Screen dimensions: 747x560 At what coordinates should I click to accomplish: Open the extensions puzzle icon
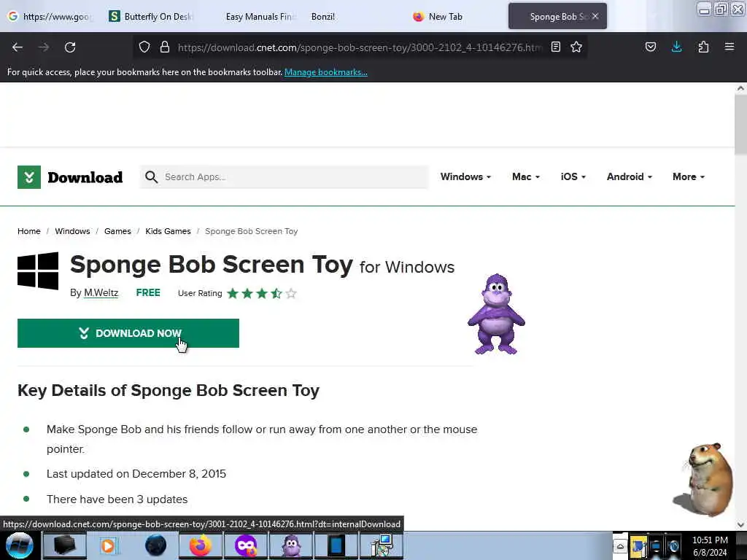[x=703, y=47]
